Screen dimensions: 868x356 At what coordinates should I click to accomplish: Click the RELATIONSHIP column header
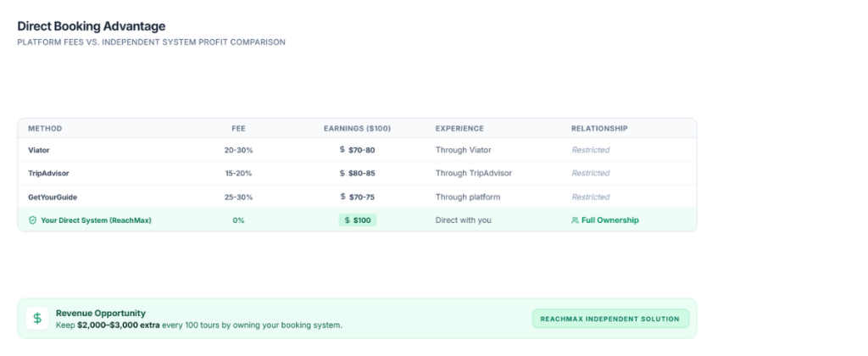pyautogui.click(x=599, y=129)
